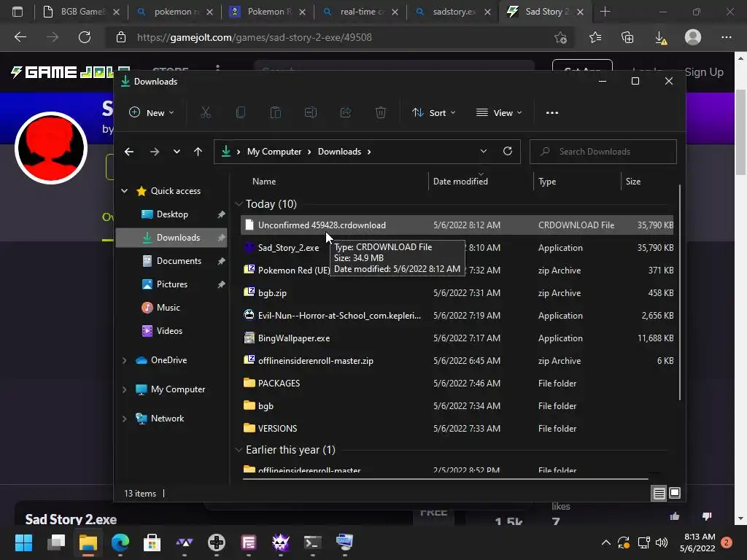Click the volume icon in system tray
This screenshot has height=560, width=747.
click(x=661, y=542)
